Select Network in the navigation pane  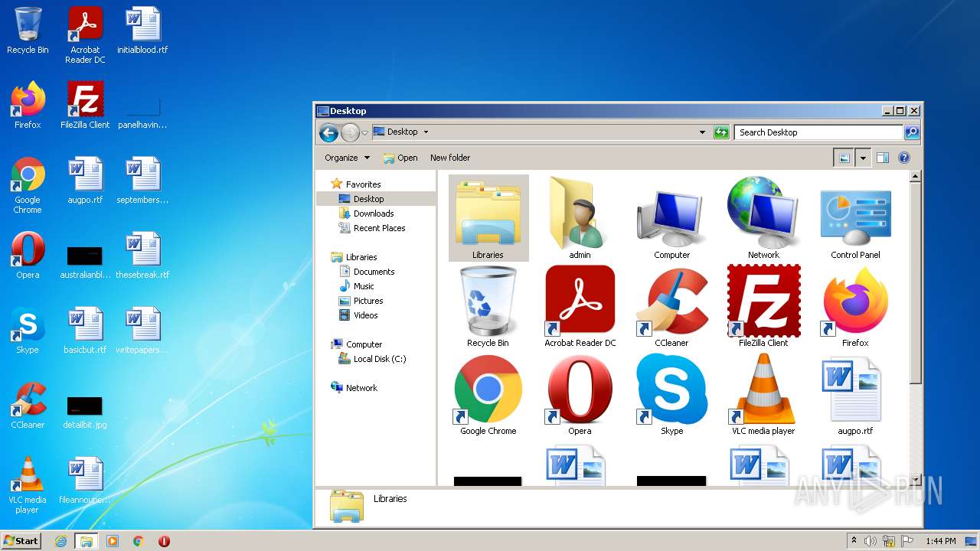pyautogui.click(x=361, y=388)
